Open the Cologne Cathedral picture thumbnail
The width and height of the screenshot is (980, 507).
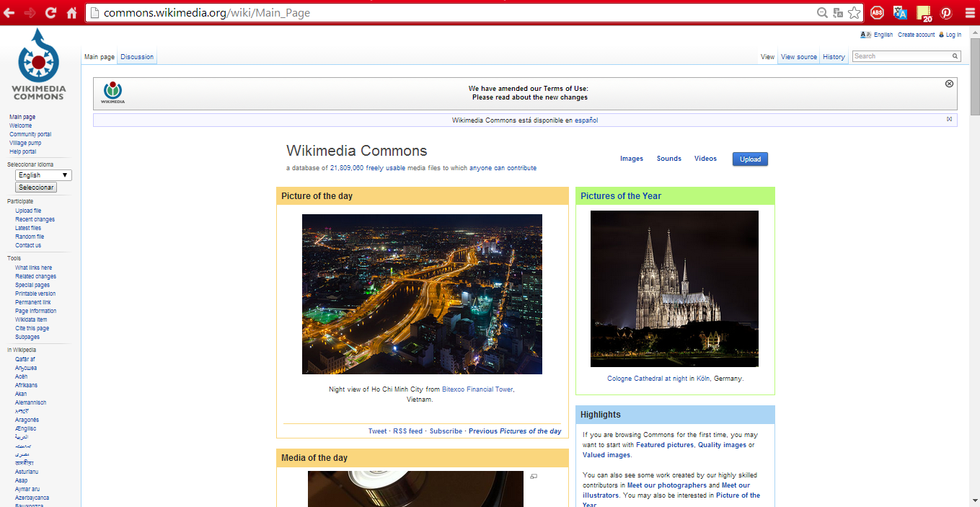coord(674,288)
